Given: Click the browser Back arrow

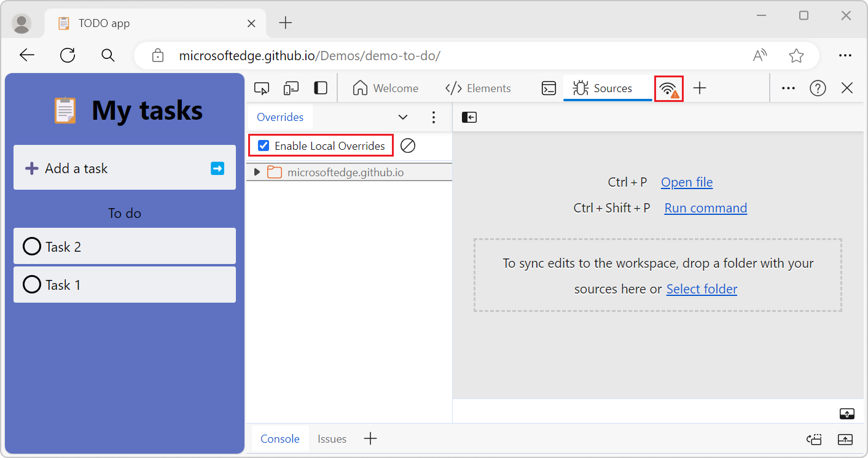Looking at the screenshot, I should 27,55.
